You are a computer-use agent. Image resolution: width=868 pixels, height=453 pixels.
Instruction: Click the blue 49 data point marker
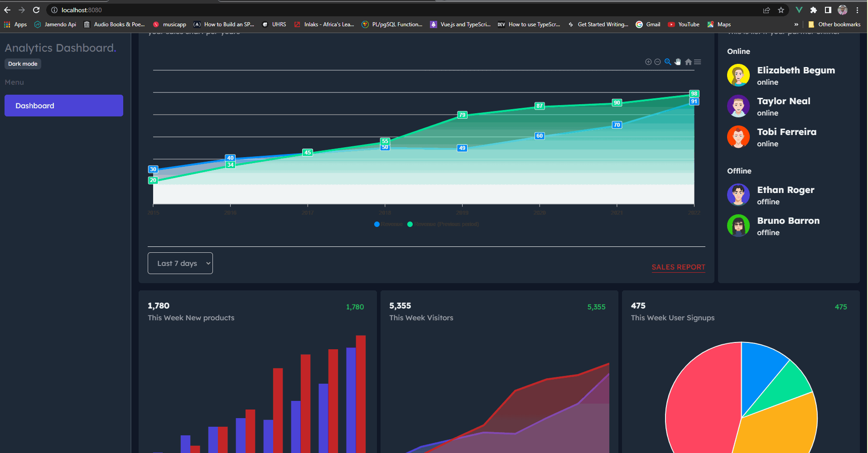(462, 148)
